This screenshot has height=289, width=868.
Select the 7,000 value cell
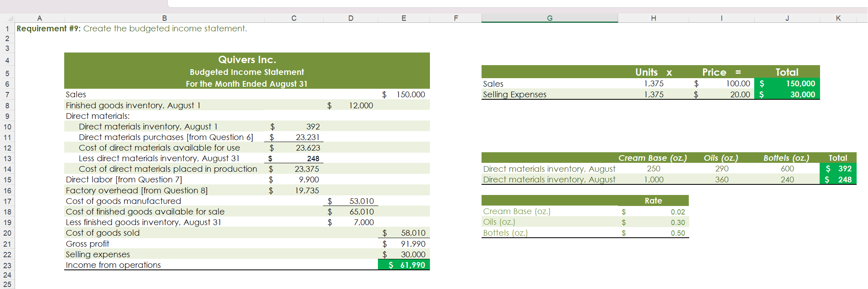coord(351,222)
